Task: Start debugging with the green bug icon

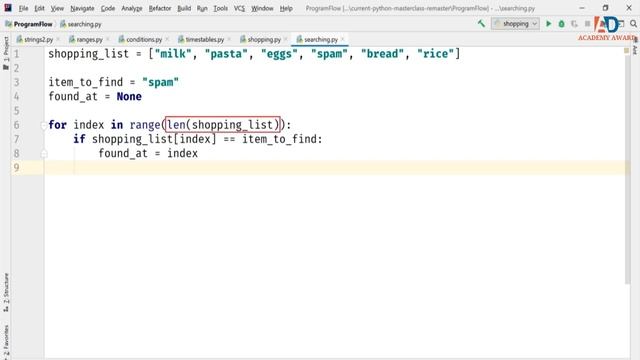Action: [x=562, y=24]
